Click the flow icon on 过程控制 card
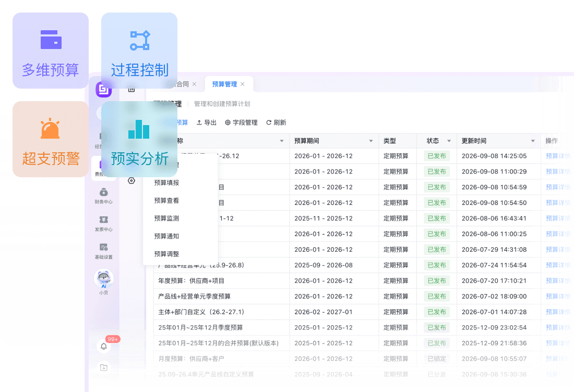The image size is (574, 392). (x=140, y=40)
